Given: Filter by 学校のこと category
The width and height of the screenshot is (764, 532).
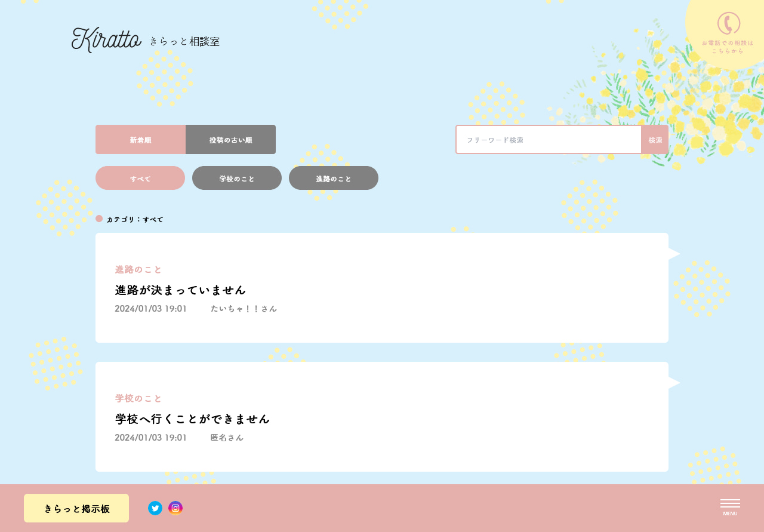Looking at the screenshot, I should (237, 178).
